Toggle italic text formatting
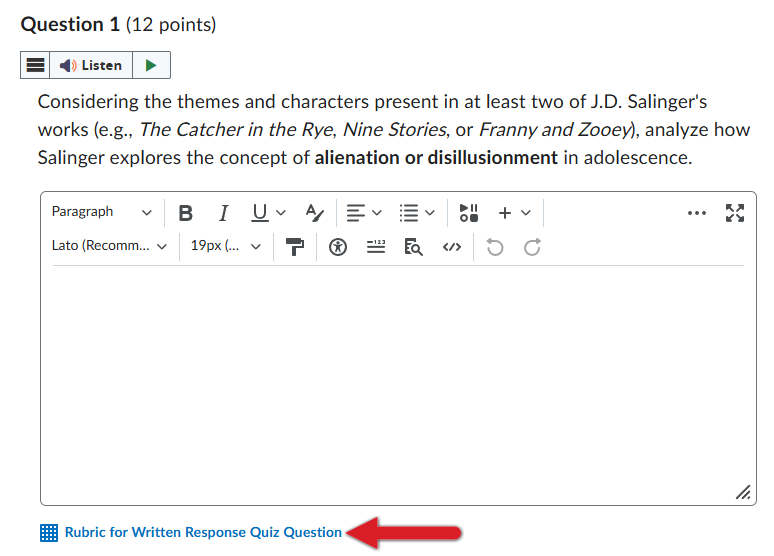The image size is (774, 556). [x=223, y=213]
